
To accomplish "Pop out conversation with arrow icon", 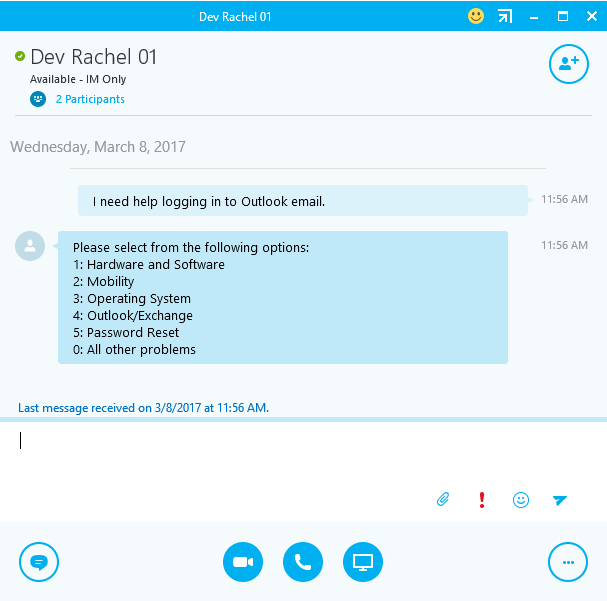I will click(505, 16).
